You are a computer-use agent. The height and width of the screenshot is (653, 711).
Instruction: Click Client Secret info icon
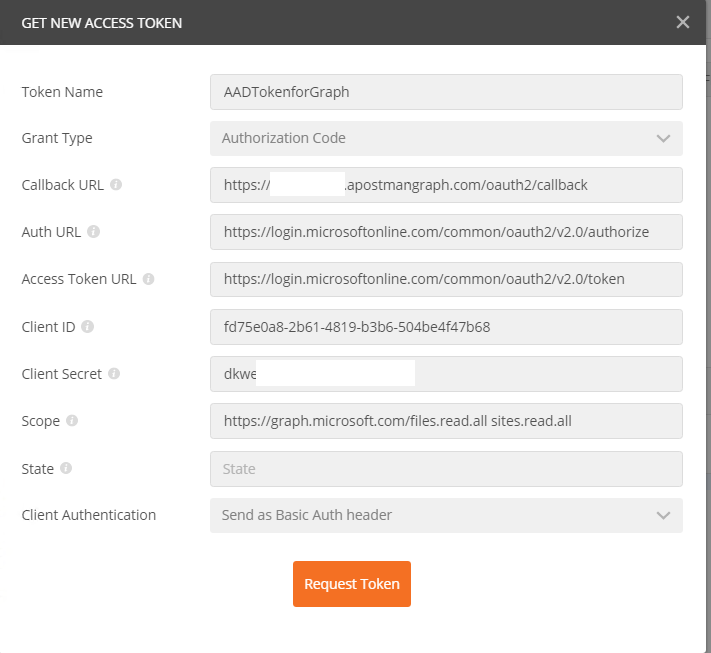pos(114,374)
